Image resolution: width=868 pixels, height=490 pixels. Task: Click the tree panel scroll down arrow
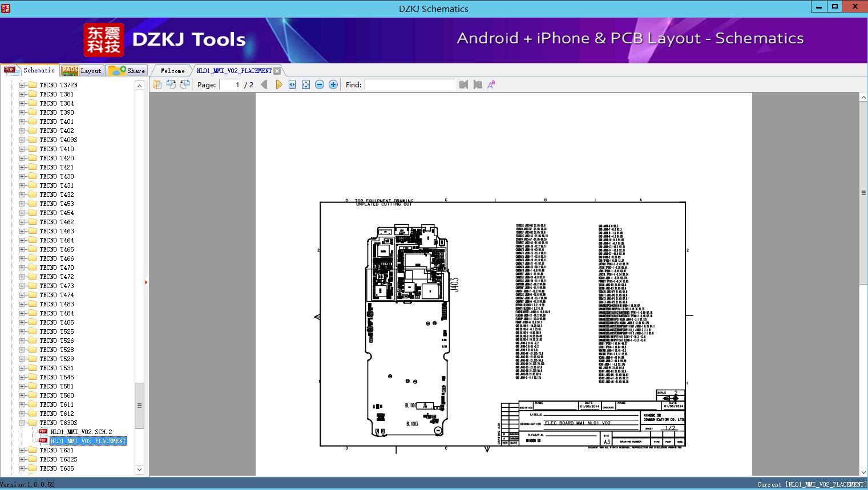139,469
